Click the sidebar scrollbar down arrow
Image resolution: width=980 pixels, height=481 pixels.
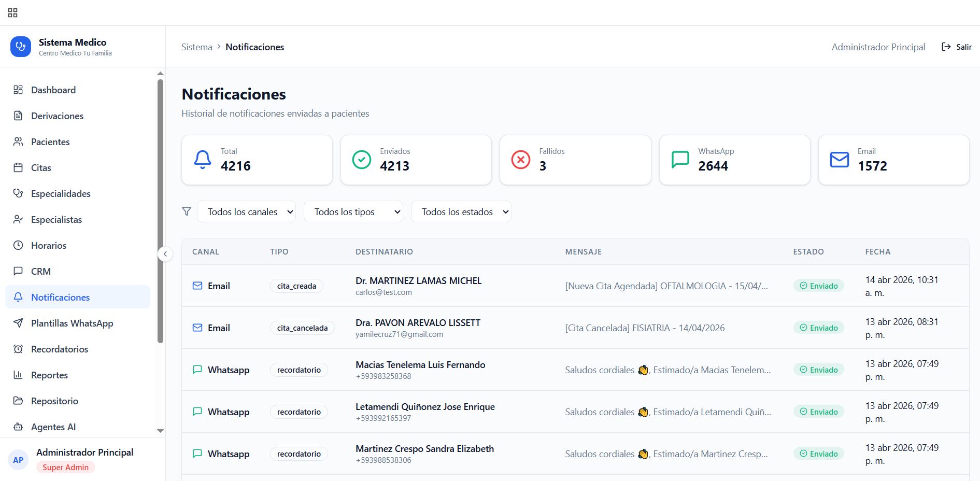[160, 431]
